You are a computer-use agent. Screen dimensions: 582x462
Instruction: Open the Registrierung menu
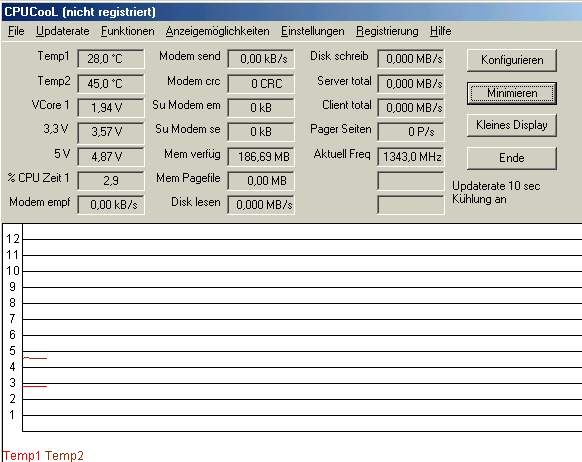point(387,31)
